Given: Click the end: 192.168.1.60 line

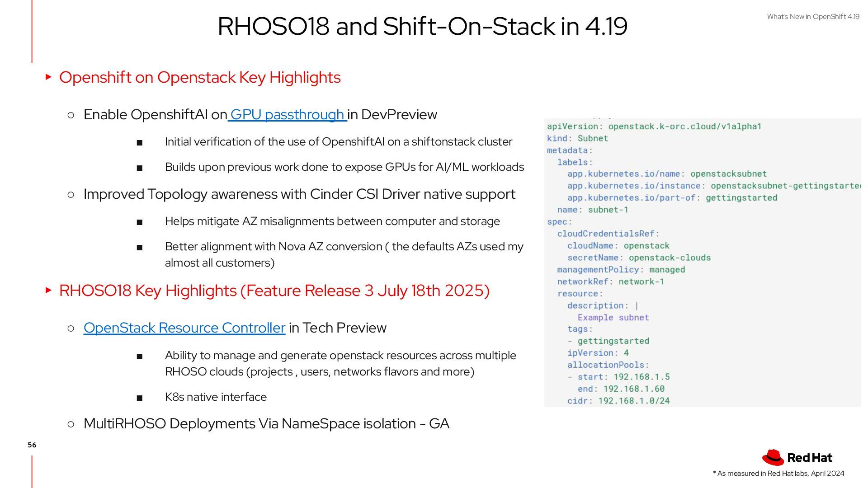Looking at the screenshot, I should tap(621, 389).
